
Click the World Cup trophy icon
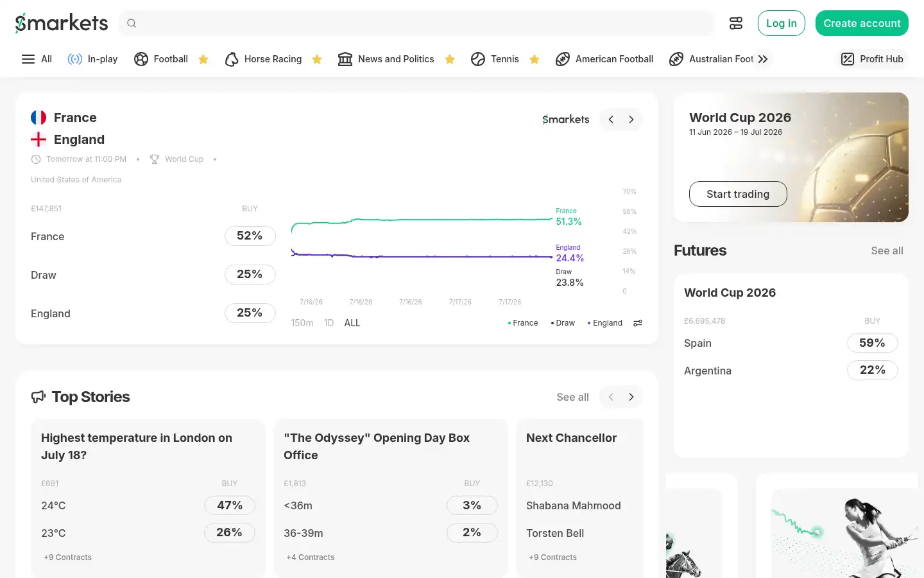pos(155,159)
